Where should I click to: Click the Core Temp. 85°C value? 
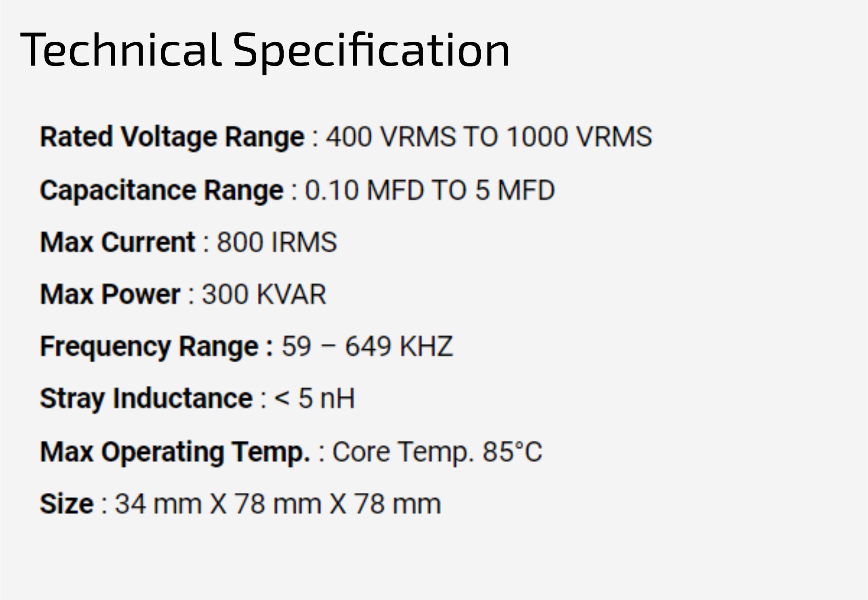pyautogui.click(x=437, y=452)
